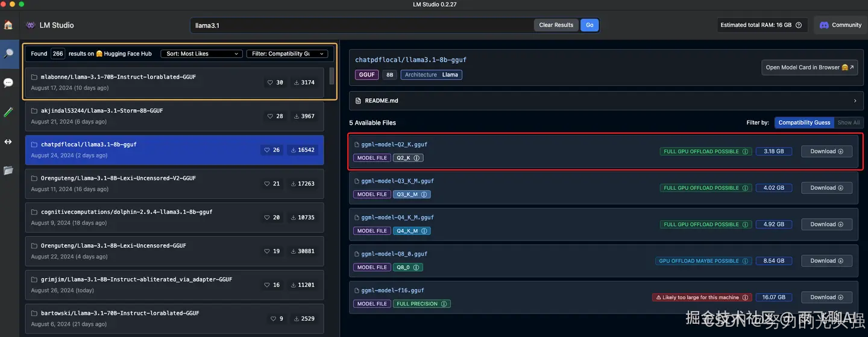Click the Architecture Llama tag
The width and height of the screenshot is (868, 337).
click(432, 75)
